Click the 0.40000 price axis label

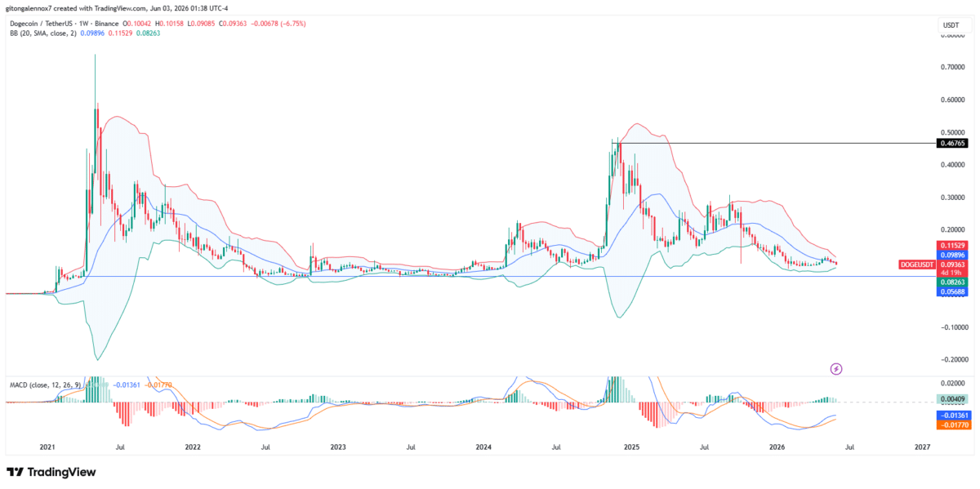(x=952, y=165)
